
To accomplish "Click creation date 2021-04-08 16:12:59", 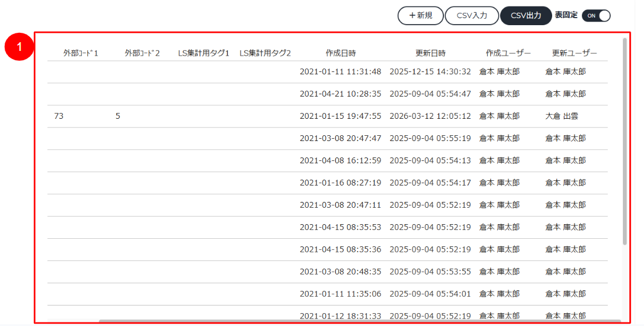I will tap(340, 160).
